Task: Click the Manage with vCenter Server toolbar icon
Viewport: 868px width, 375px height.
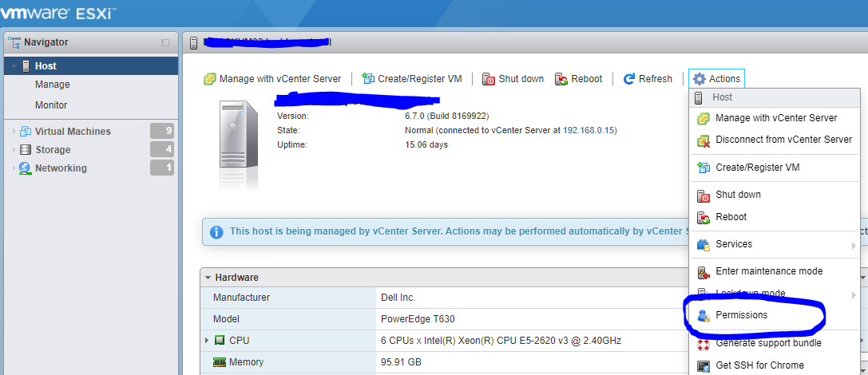Action: pyautogui.click(x=209, y=79)
